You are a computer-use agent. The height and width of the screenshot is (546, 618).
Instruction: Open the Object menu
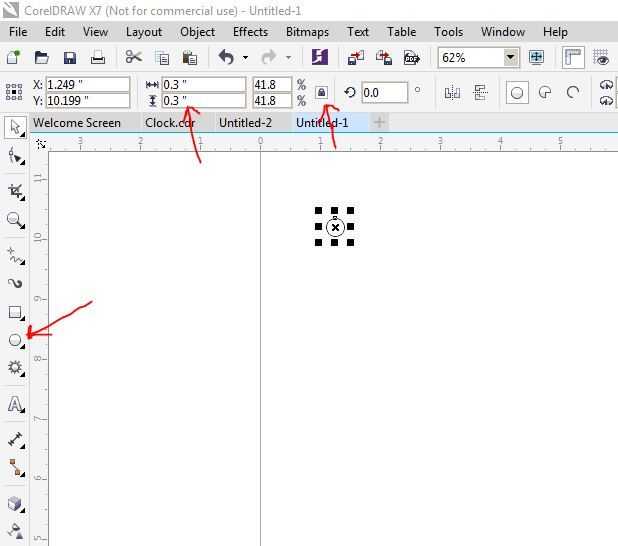tap(197, 32)
